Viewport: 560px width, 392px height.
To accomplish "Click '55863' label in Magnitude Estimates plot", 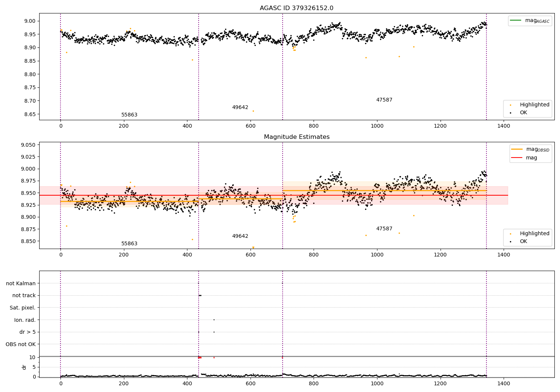I will pos(129,244).
